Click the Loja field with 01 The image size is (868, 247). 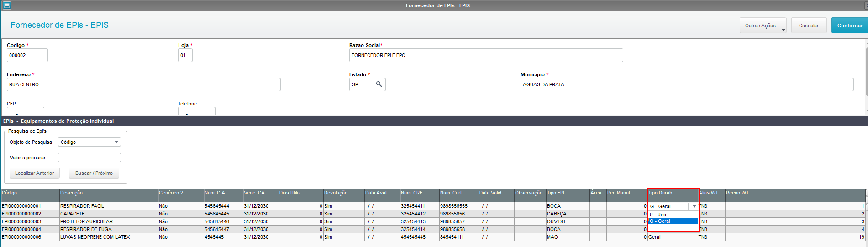(185, 55)
